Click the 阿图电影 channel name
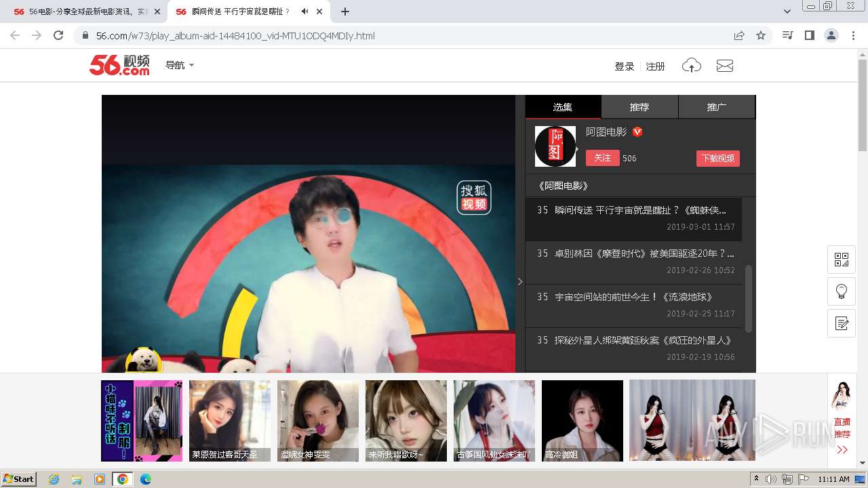Image resolution: width=868 pixels, height=488 pixels. 606,132
